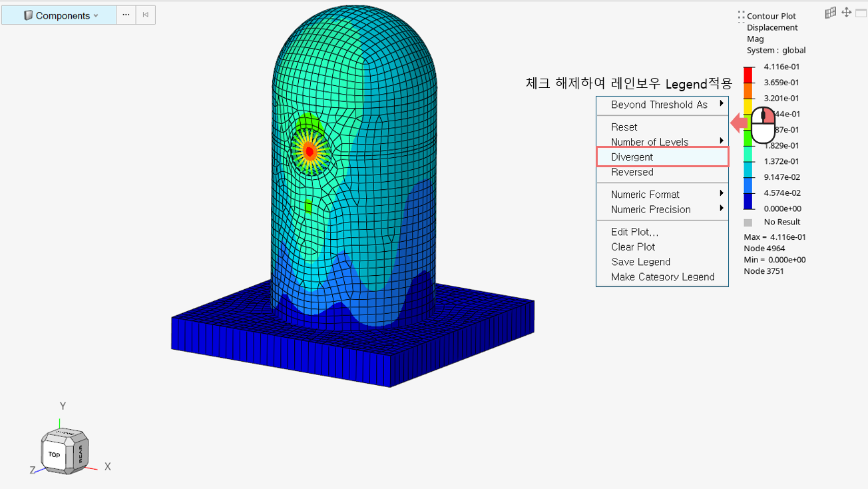Click legend value 4.574e-02

[782, 193]
